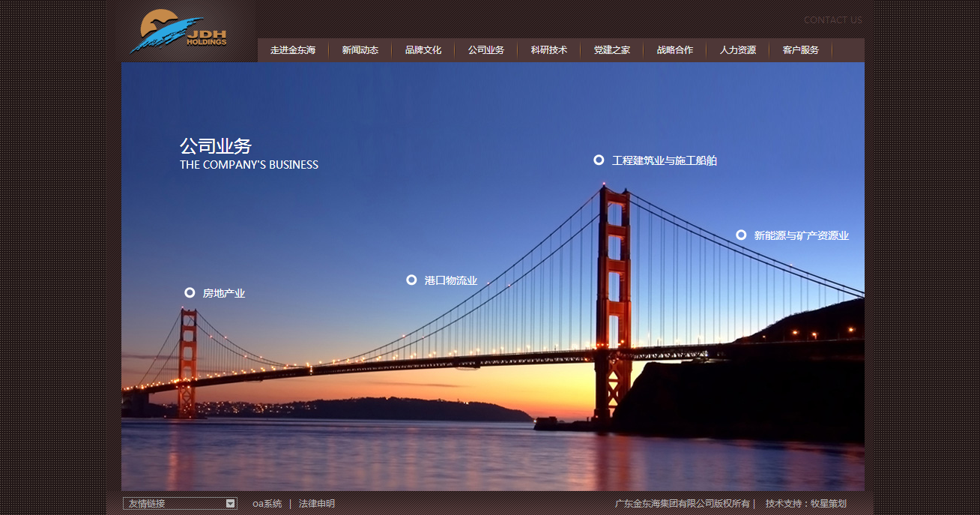The width and height of the screenshot is (980, 515).
Task: Open the 走进金东海 menu
Action: [293, 50]
